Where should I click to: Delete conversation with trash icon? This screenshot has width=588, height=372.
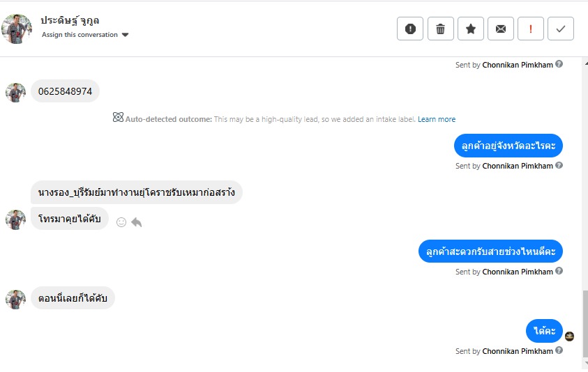[440, 29]
